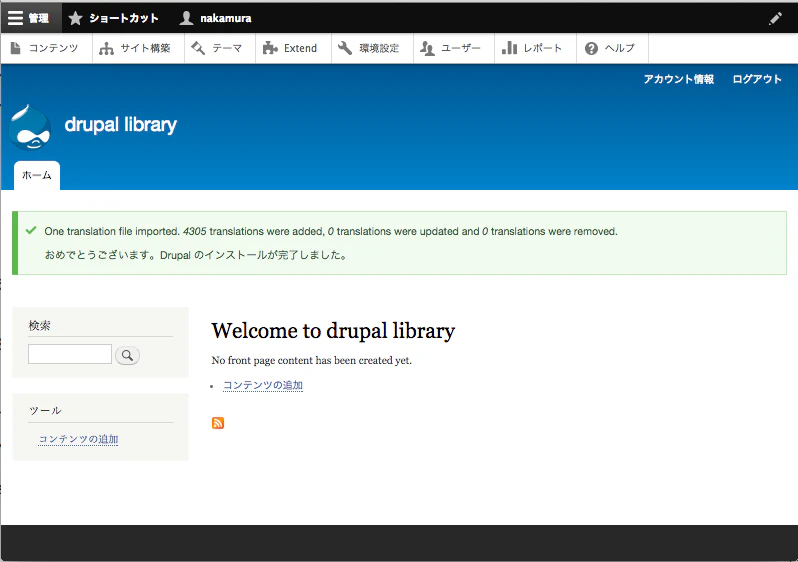Click the pencil edit icon
The width and height of the screenshot is (798, 562).
775,19
